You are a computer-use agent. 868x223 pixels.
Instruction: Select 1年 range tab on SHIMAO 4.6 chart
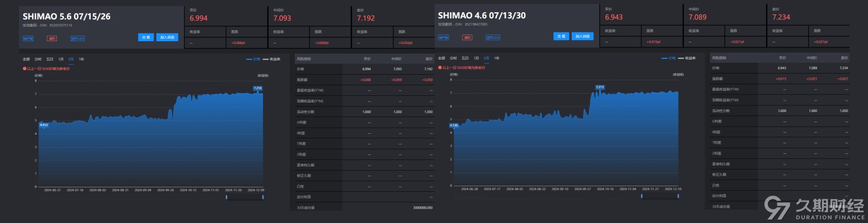(496, 58)
